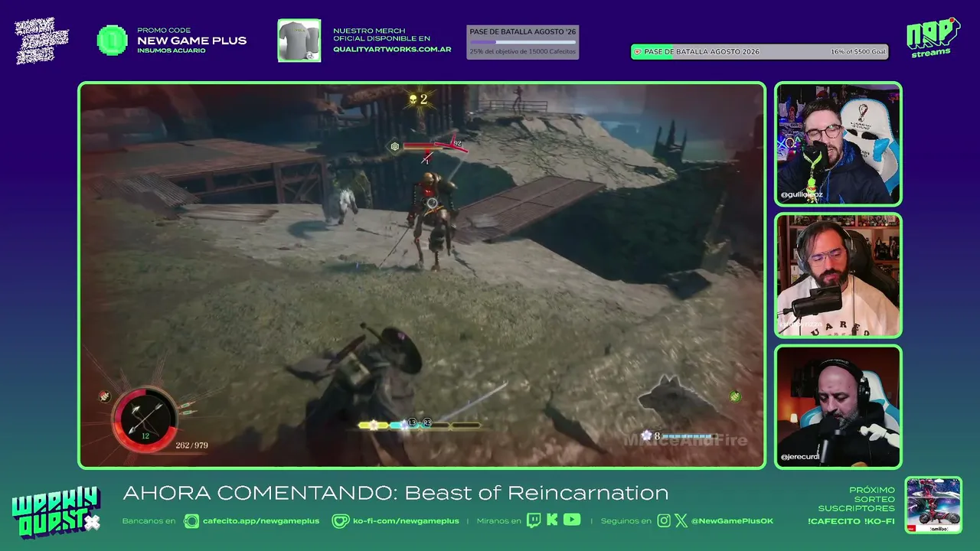Open the Twitch icon
This screenshot has width=980, height=551.
point(534,520)
